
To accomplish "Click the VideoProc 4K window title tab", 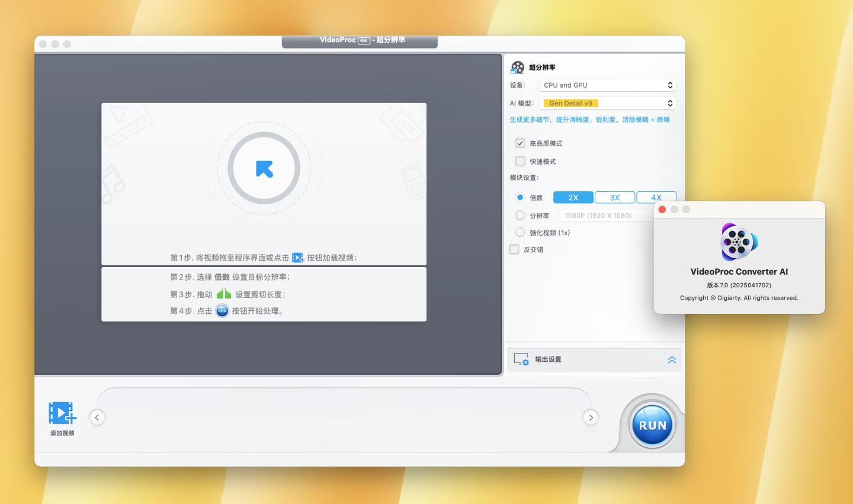I will point(360,41).
